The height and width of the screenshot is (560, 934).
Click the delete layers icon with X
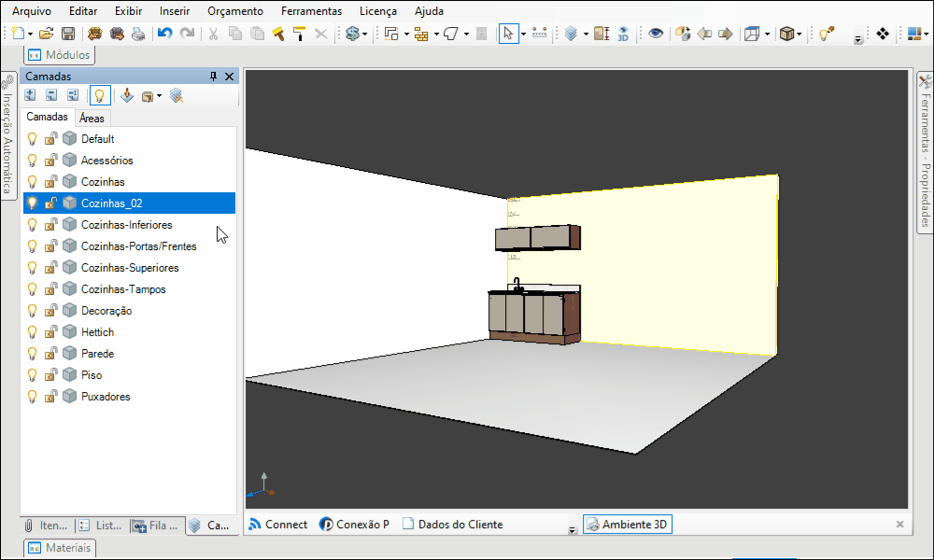(177, 95)
